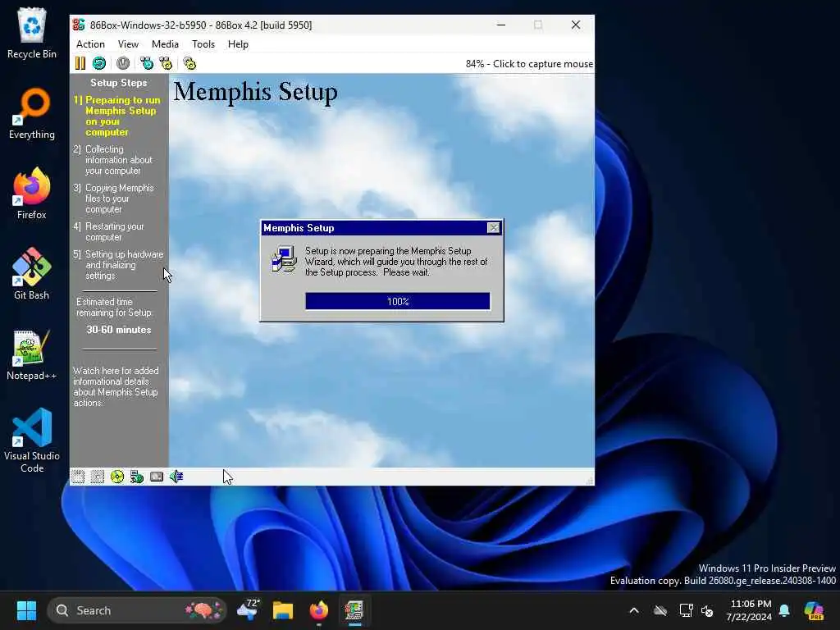Open 86Box settings gear icon

click(189, 63)
